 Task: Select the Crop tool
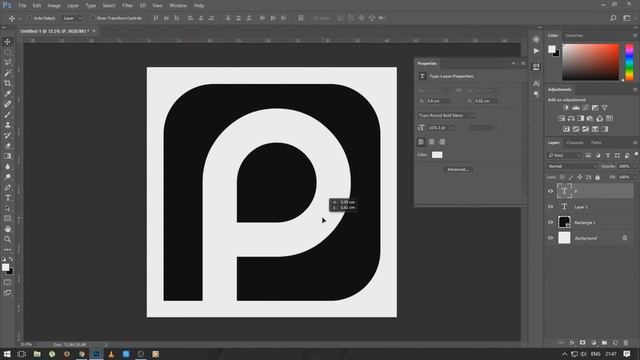(7, 83)
